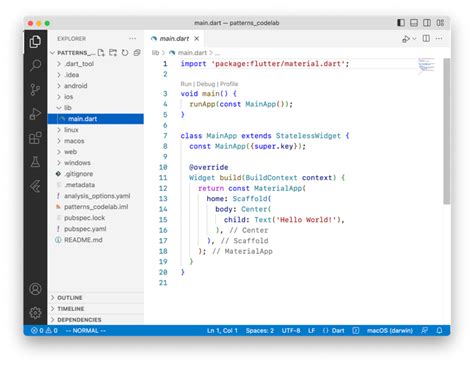Click the Profile code lens link

(x=229, y=84)
